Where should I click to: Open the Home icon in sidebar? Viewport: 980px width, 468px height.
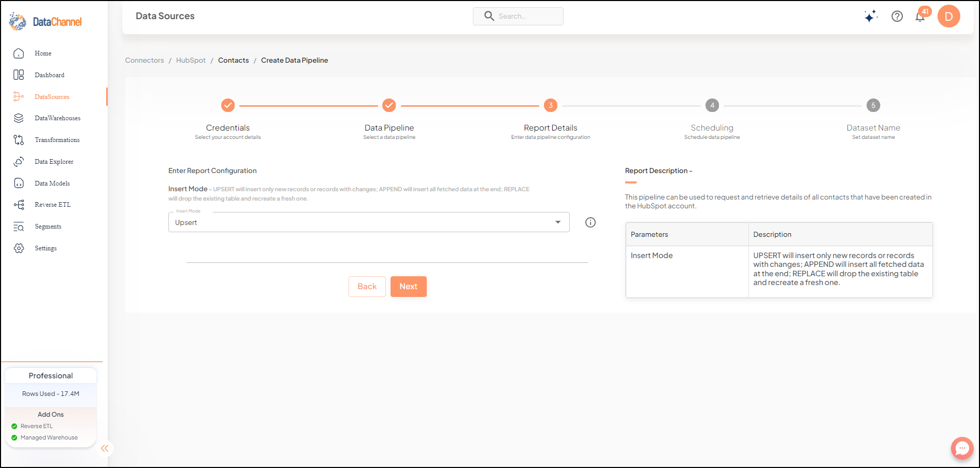point(19,53)
